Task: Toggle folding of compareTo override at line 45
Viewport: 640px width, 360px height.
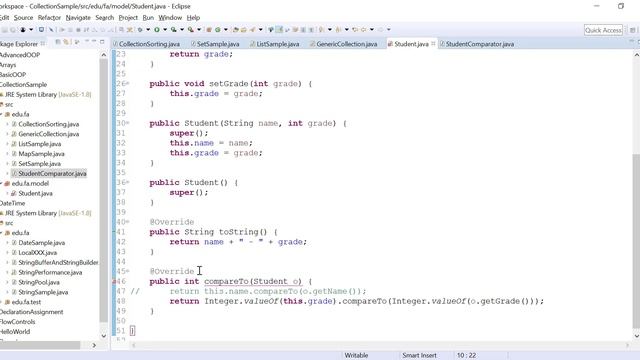Action: pos(127,271)
